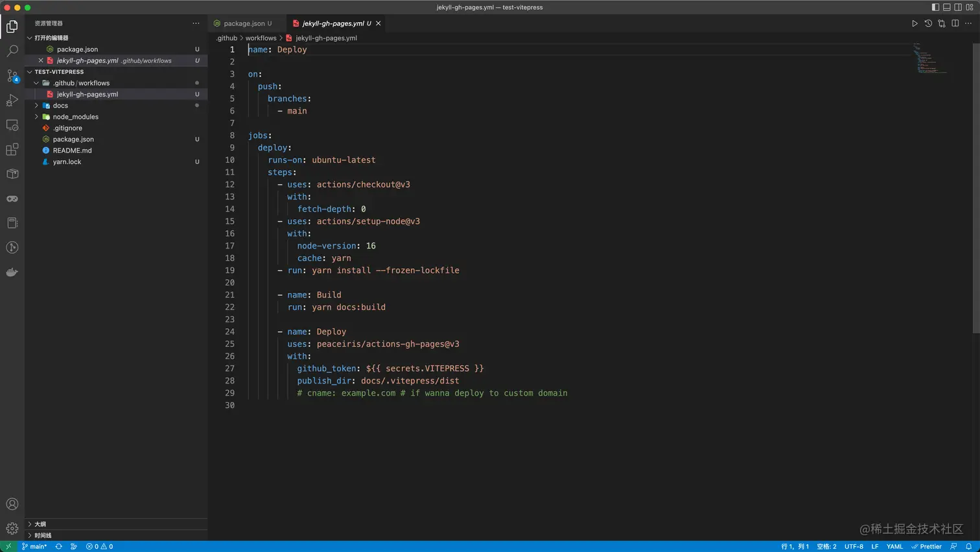Open the game controller icon view

point(12,198)
